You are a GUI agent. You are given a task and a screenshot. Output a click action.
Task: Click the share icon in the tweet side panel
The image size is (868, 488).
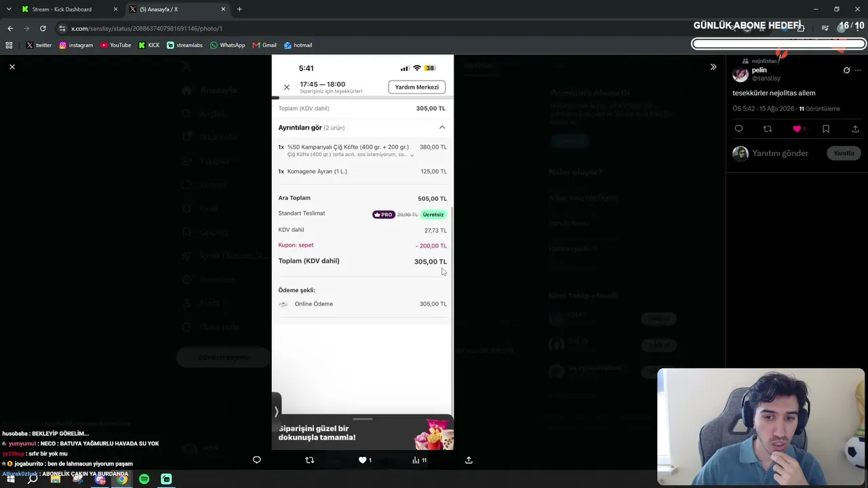click(x=855, y=129)
